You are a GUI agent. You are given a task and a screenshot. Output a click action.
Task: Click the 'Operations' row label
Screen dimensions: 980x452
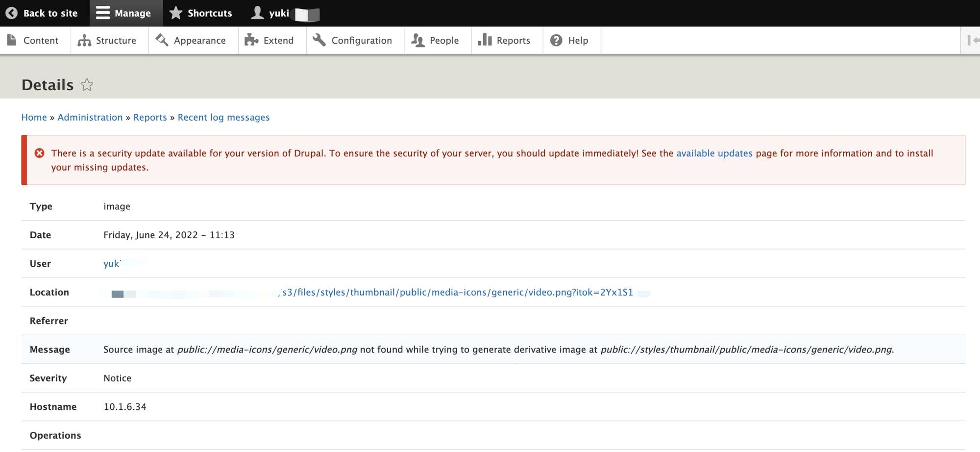(55, 435)
